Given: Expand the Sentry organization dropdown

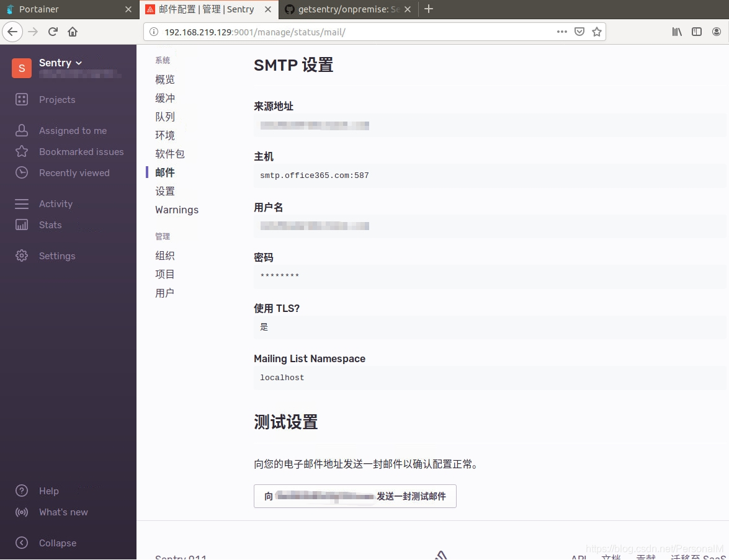Looking at the screenshot, I should pyautogui.click(x=60, y=63).
